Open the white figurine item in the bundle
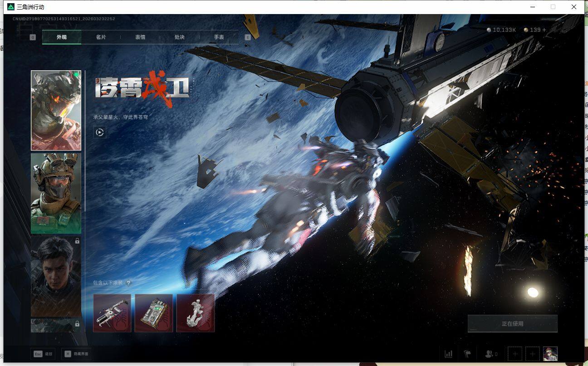 (x=196, y=313)
